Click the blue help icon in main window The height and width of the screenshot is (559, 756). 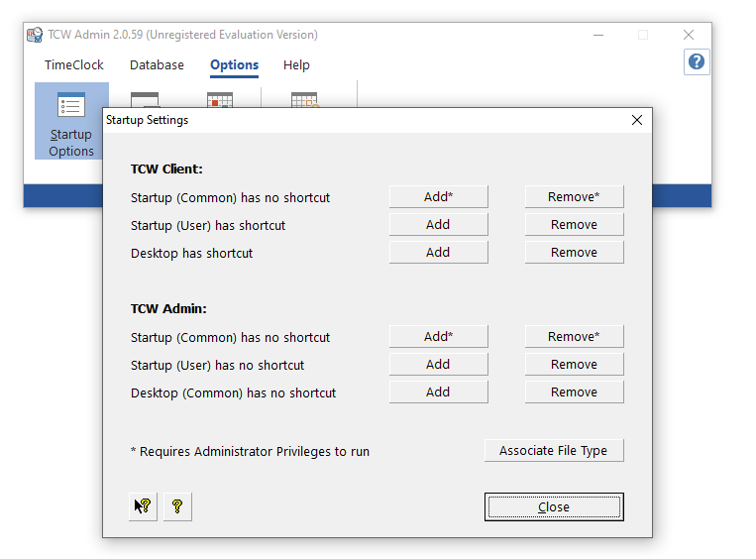(x=697, y=61)
